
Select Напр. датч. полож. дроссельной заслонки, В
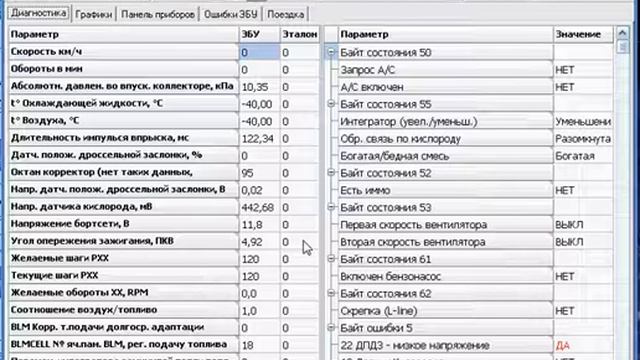point(123,189)
